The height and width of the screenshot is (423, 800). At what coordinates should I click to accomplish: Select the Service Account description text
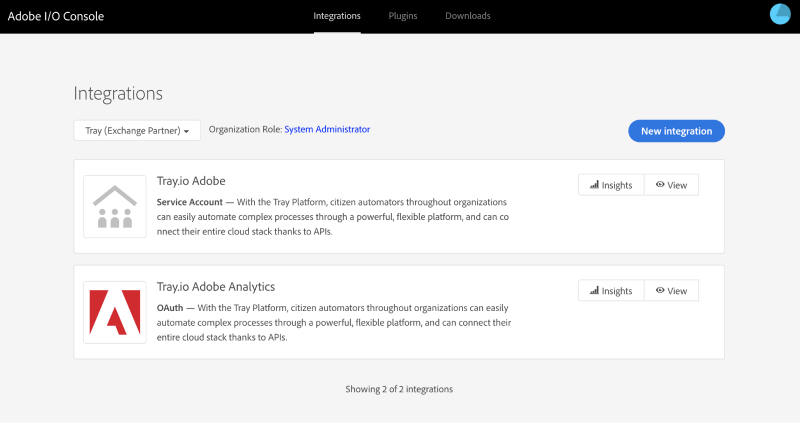(x=333, y=216)
